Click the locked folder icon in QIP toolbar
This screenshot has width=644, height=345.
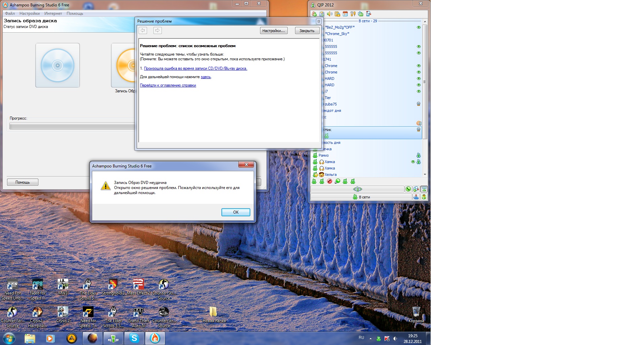(337, 14)
